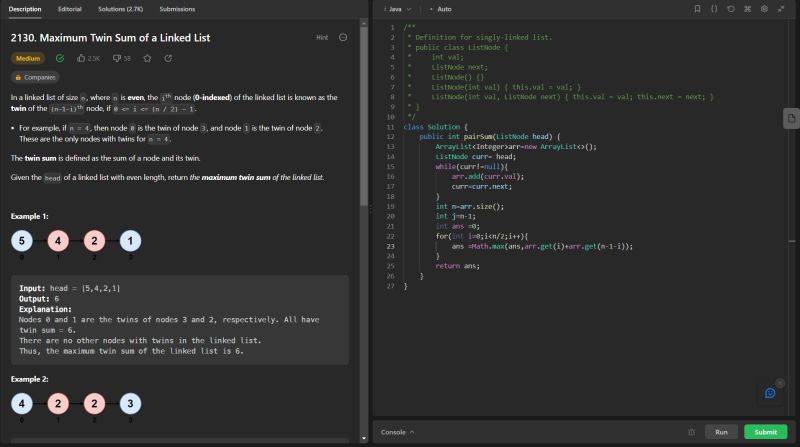Open the more options icon beside Hint

click(343, 37)
